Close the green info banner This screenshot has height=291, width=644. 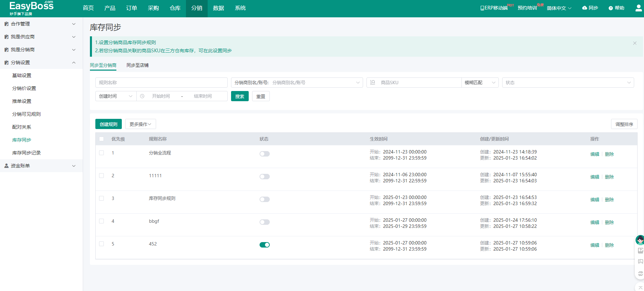(634, 43)
